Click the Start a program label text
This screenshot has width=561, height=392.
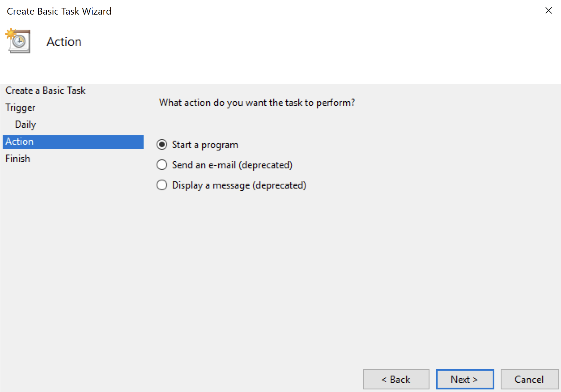tap(205, 145)
